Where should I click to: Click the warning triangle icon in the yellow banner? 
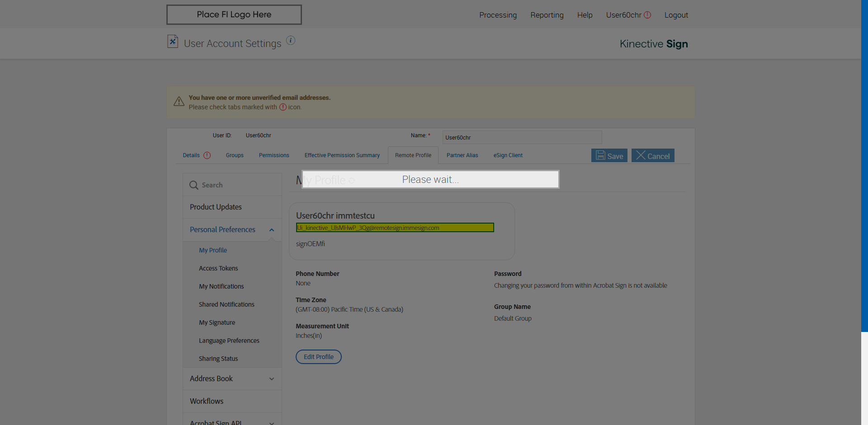click(179, 102)
